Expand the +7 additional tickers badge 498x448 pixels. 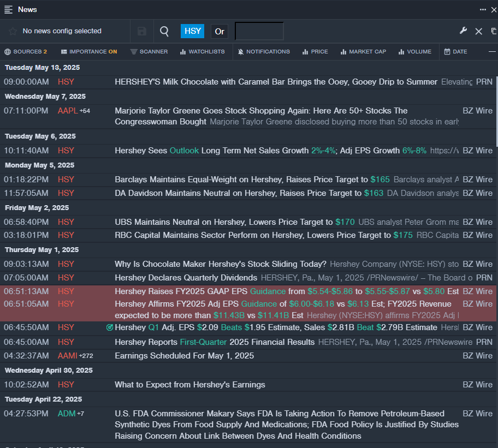[81, 414]
